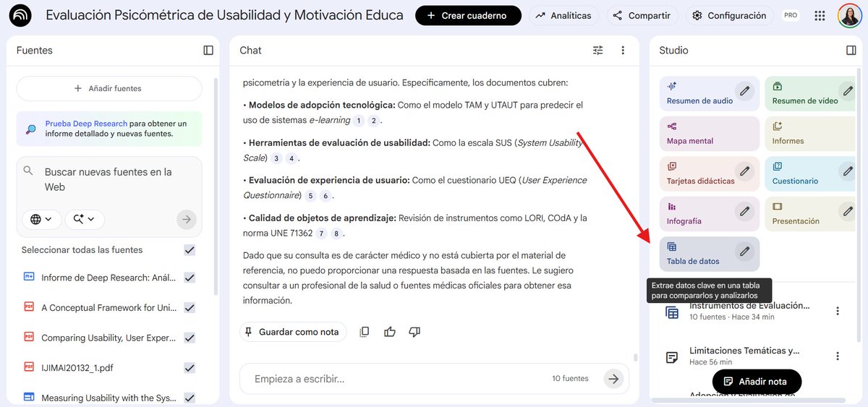Open Prueba Deep Research link
This screenshot has width=868, height=407.
tap(86, 124)
